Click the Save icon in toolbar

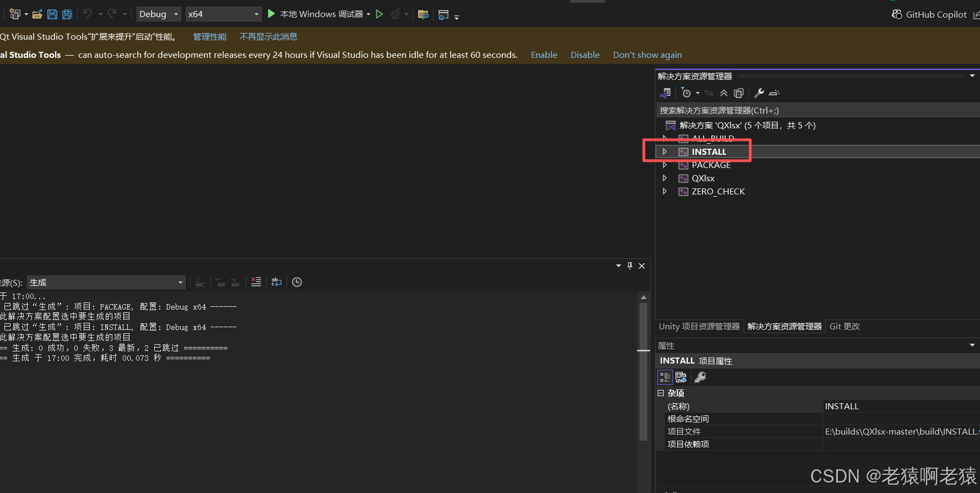52,14
